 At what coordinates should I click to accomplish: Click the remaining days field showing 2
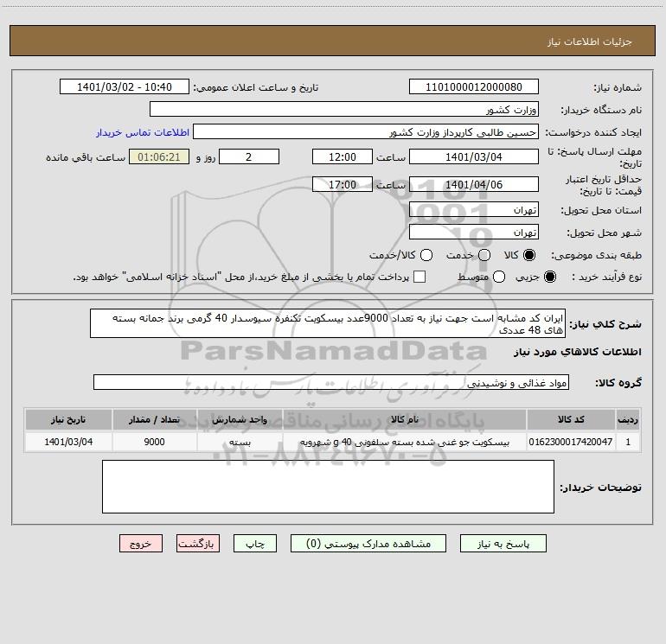click(x=249, y=156)
